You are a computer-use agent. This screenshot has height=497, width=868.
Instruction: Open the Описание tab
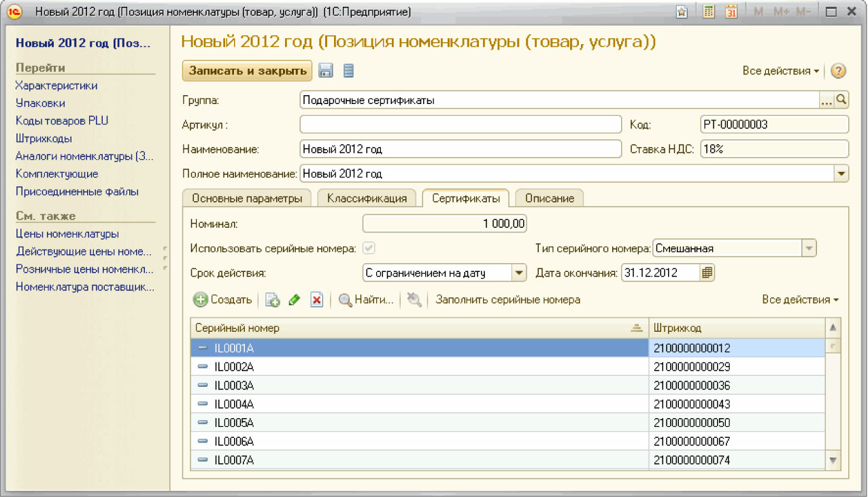pyautogui.click(x=549, y=199)
